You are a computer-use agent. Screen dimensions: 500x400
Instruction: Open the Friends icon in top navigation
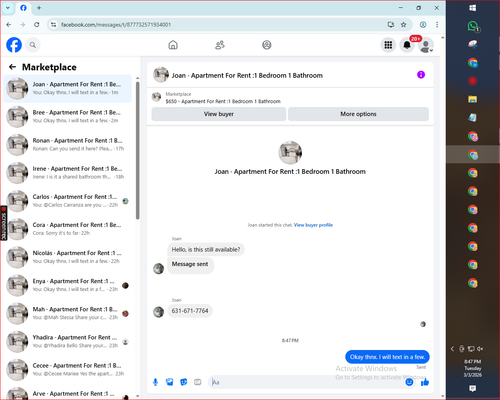(220, 45)
